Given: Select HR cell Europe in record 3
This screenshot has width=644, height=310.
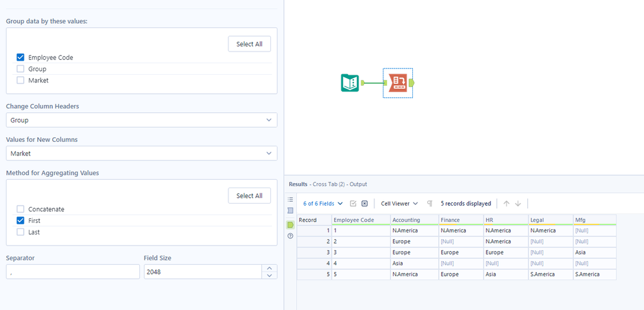Looking at the screenshot, I should pos(506,253).
